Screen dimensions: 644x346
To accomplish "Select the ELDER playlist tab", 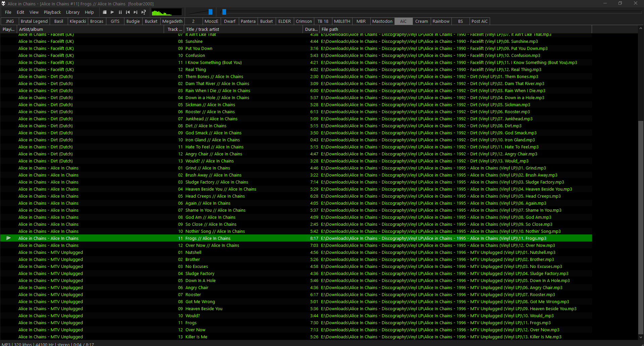I will click(x=285, y=21).
